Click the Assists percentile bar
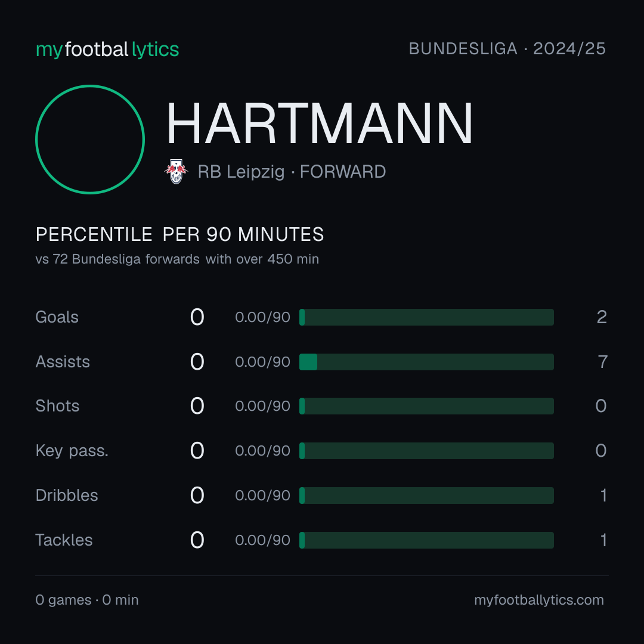 (426, 362)
